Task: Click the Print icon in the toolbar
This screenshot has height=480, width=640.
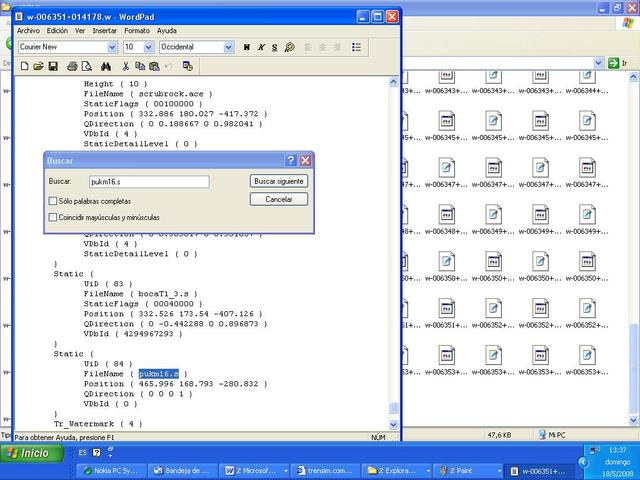Action: coord(72,66)
